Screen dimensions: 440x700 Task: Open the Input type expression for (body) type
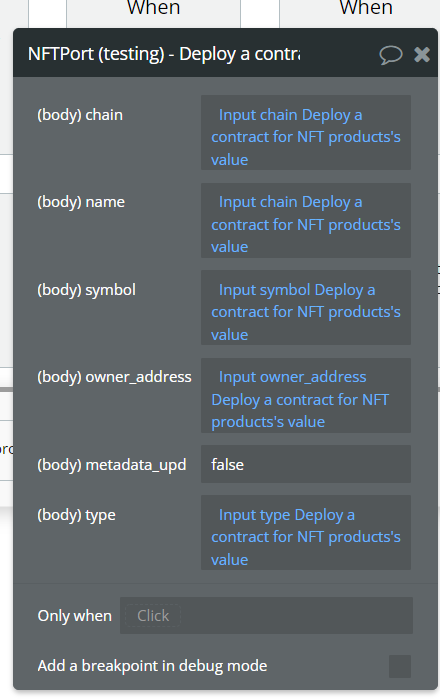point(306,532)
